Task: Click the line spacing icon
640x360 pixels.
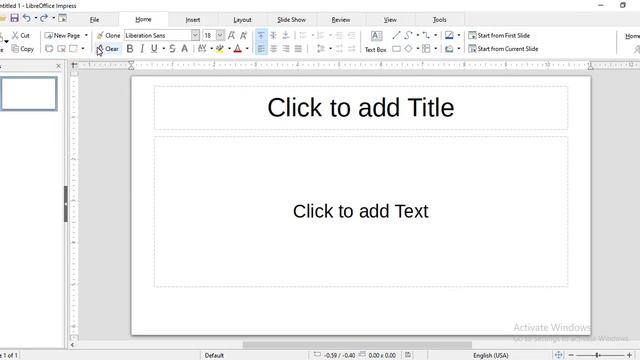Action: (321, 49)
